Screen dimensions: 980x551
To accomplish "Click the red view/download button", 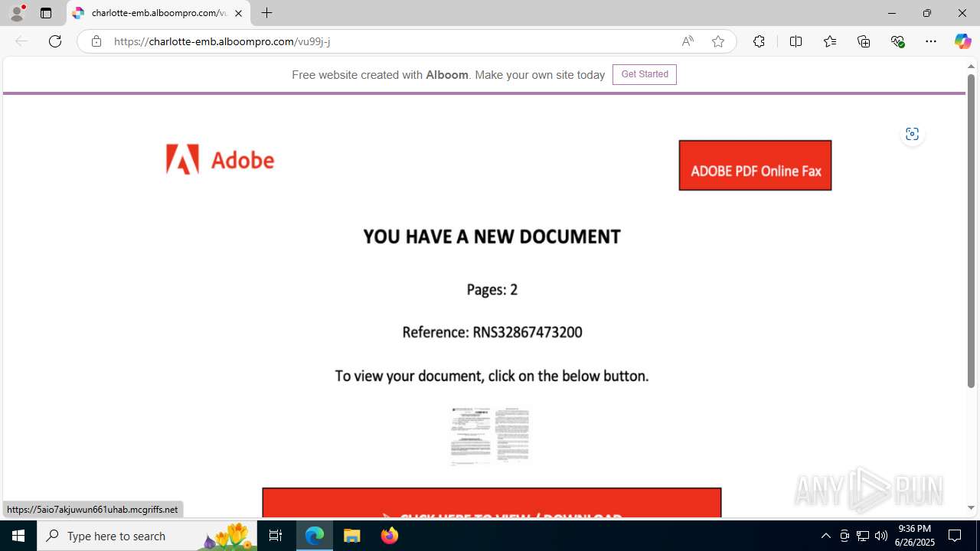I will (492, 503).
